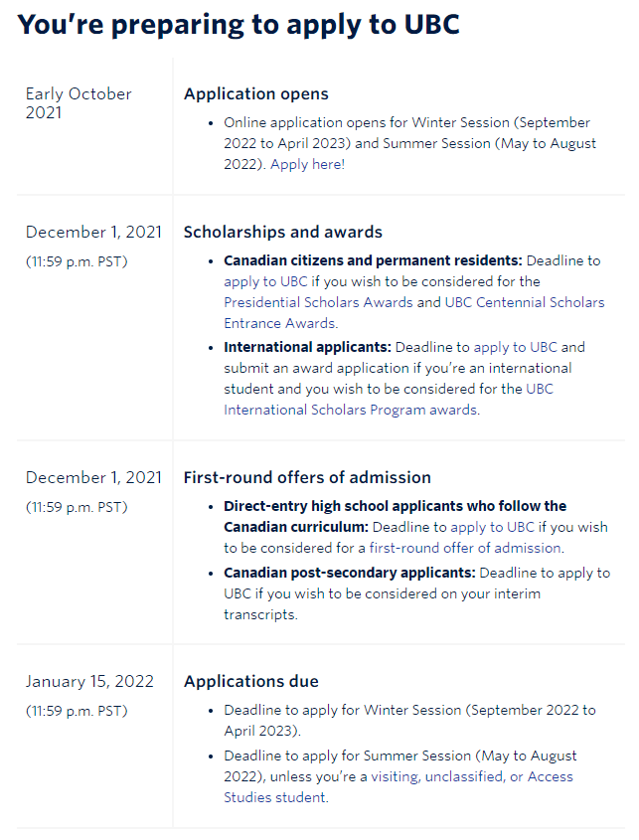Click the "January 15, 2022" date text
Screen dimensions: 639x840
click(89, 681)
